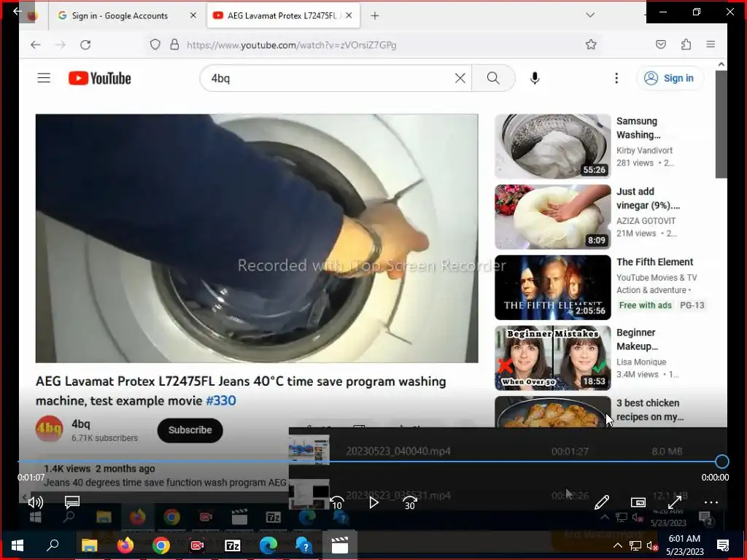Click The Fifth Element title
This screenshot has height=560, width=747.
point(654,262)
